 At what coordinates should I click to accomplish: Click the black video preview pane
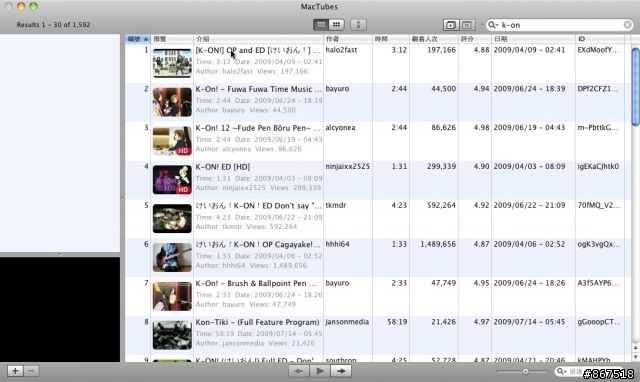point(60,309)
